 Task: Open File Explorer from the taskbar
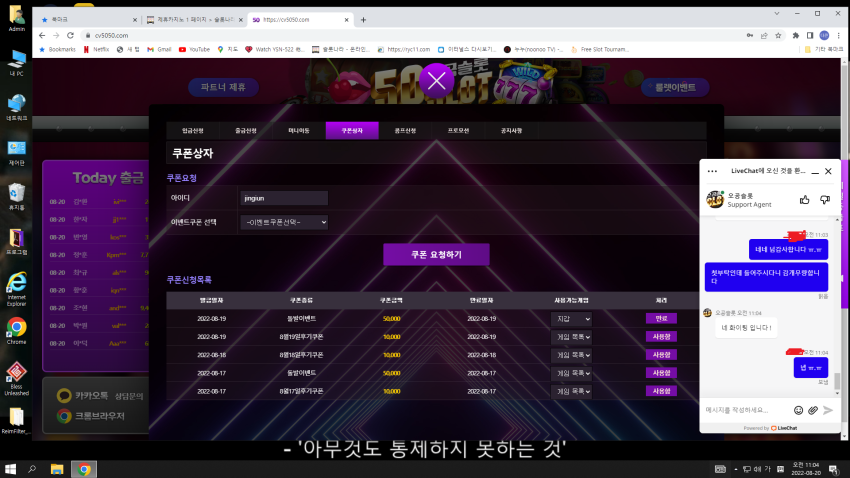(57, 469)
